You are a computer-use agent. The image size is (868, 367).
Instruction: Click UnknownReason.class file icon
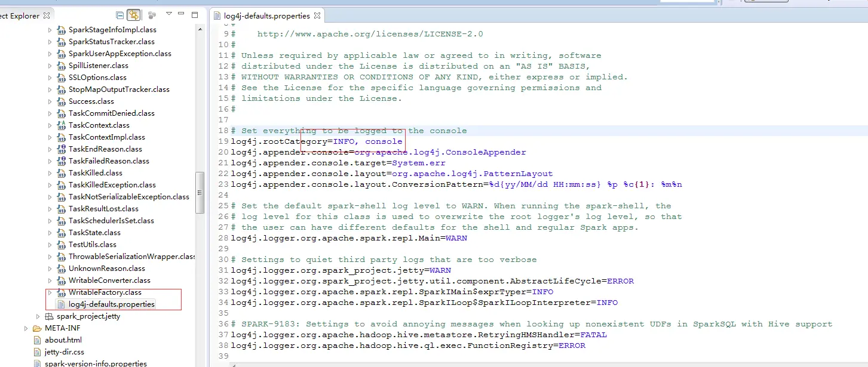[x=61, y=269]
